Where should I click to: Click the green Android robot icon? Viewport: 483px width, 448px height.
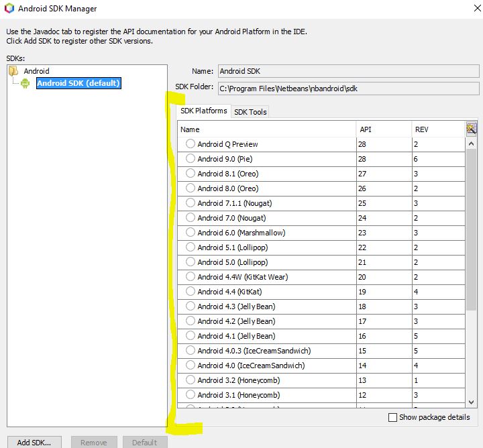[25, 83]
